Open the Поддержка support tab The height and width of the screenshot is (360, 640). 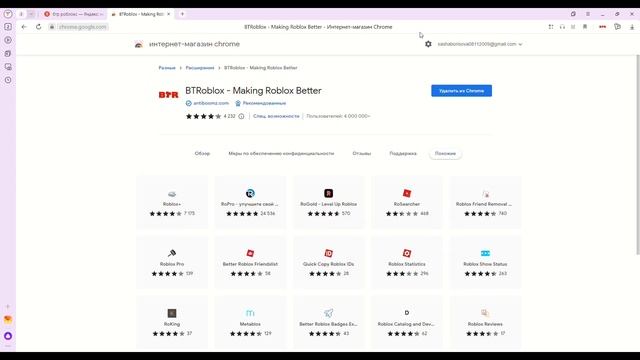point(403,153)
